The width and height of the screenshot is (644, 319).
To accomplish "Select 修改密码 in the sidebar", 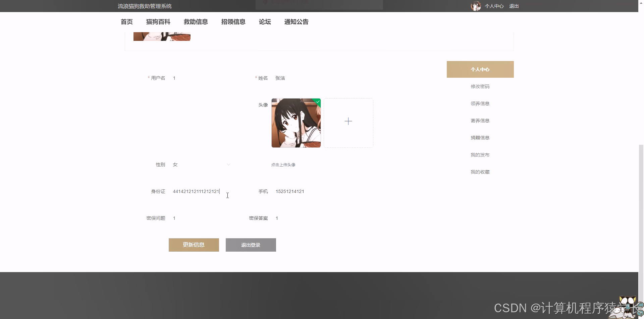I will coord(480,86).
